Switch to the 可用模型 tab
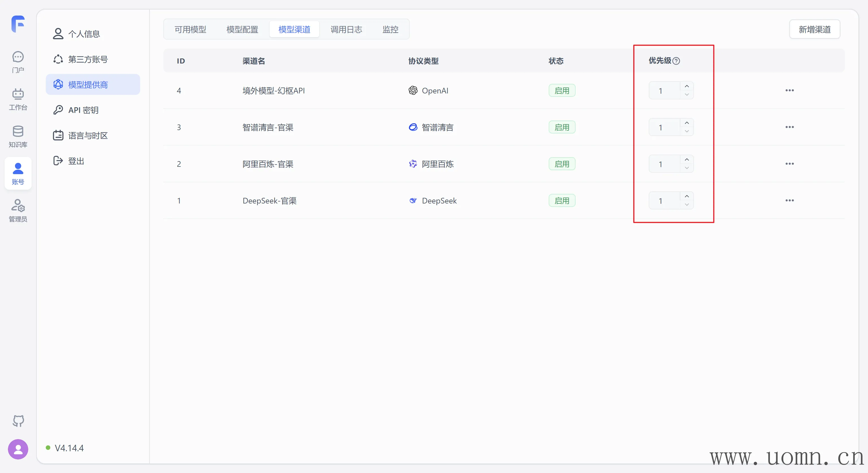The height and width of the screenshot is (473, 868). [x=190, y=30]
